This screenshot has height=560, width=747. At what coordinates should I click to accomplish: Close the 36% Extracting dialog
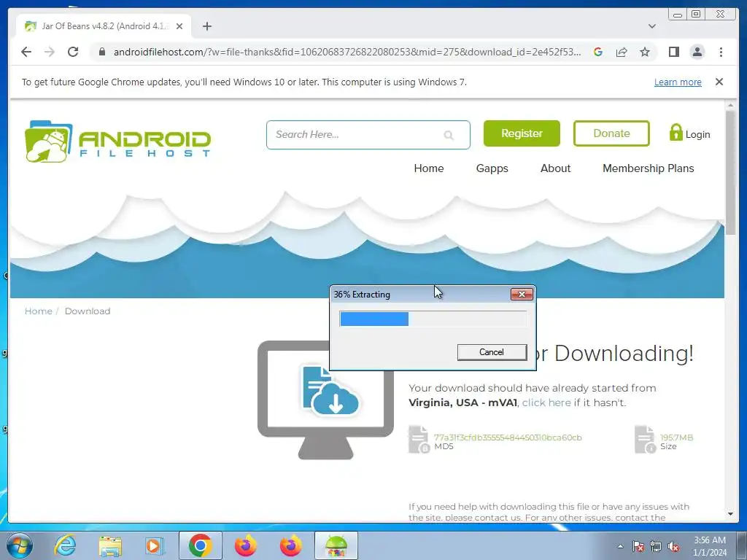pyautogui.click(x=521, y=295)
